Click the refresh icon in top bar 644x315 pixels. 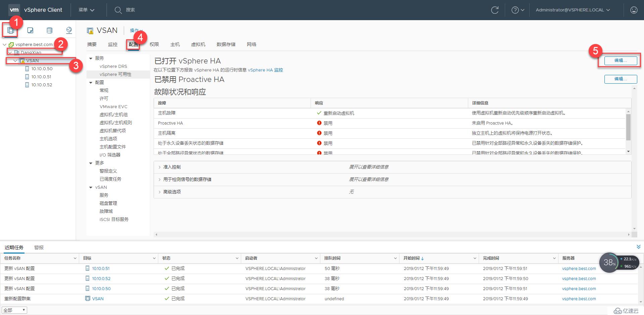point(495,10)
